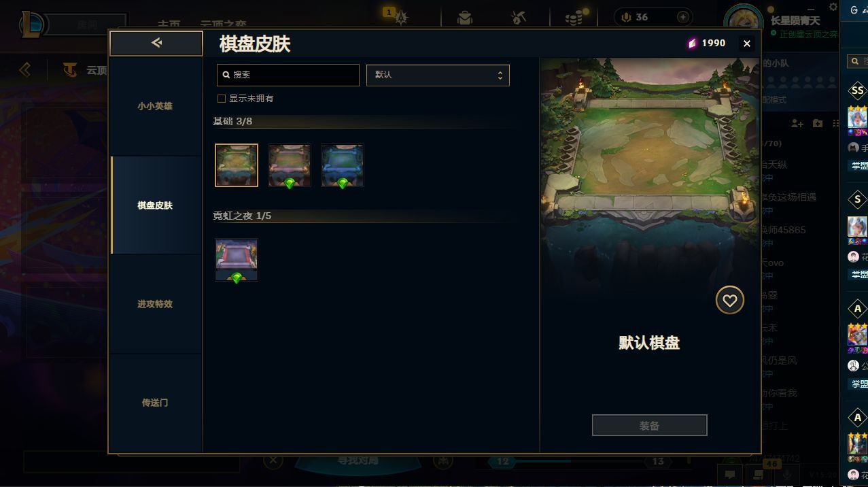Enable the 显示未拥有 checkbox

point(221,99)
